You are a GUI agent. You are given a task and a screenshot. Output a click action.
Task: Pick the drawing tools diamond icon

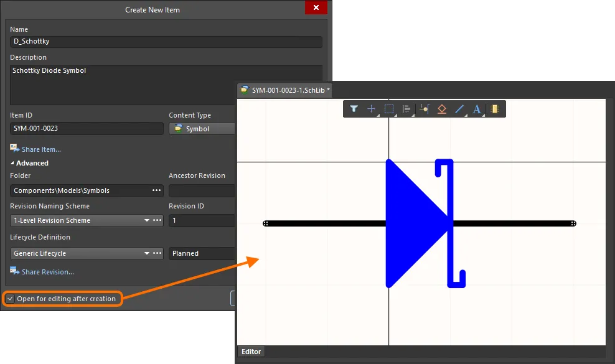click(x=441, y=109)
